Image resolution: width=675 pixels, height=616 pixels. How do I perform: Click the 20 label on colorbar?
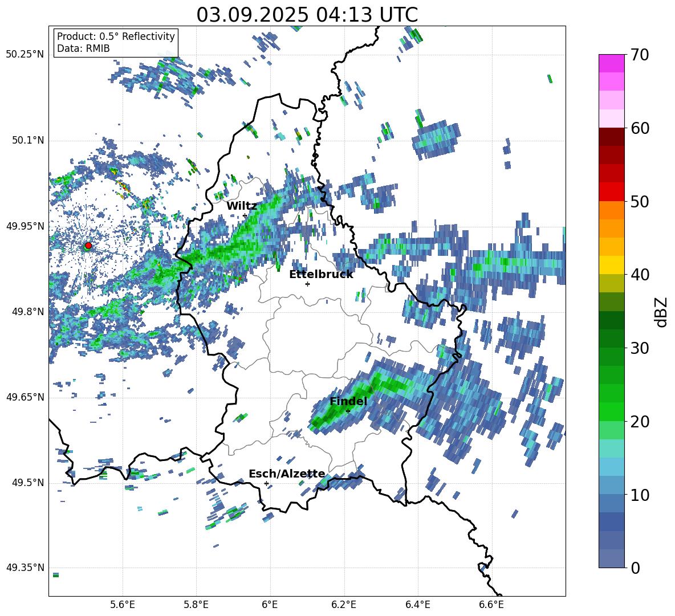click(640, 422)
